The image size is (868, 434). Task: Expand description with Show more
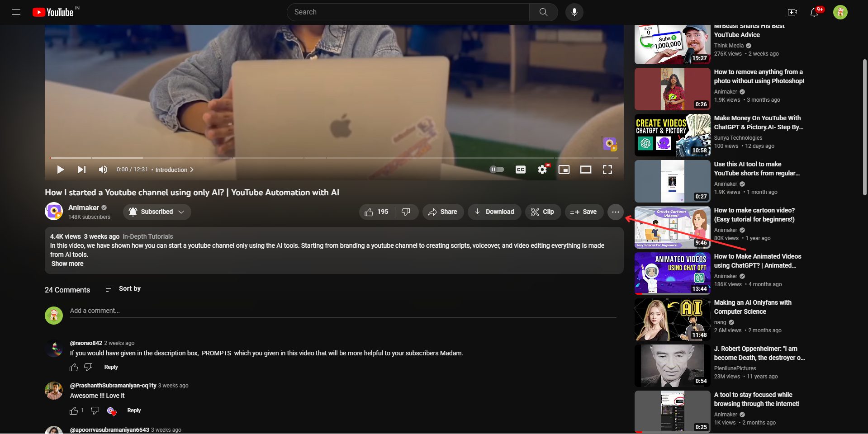coord(67,264)
